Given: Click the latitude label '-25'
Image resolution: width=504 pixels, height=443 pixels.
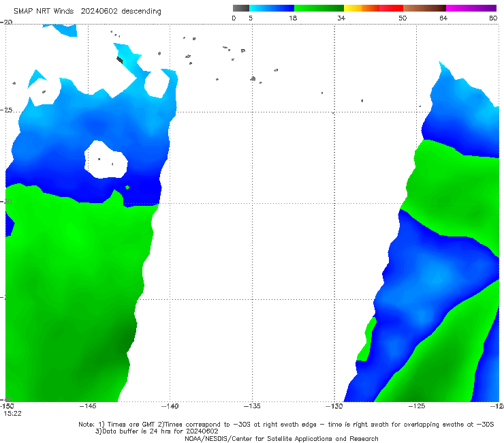Looking at the screenshot, I should (x=7, y=110).
